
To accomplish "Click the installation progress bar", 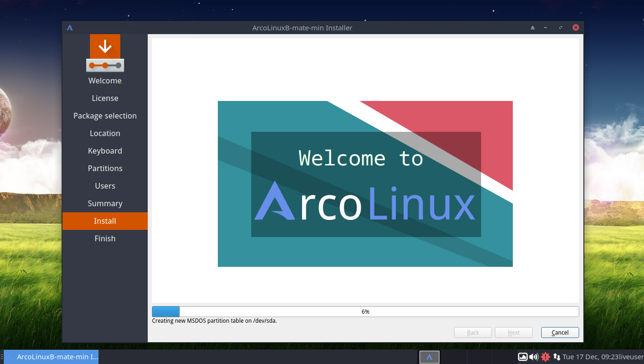I will tap(366, 311).
